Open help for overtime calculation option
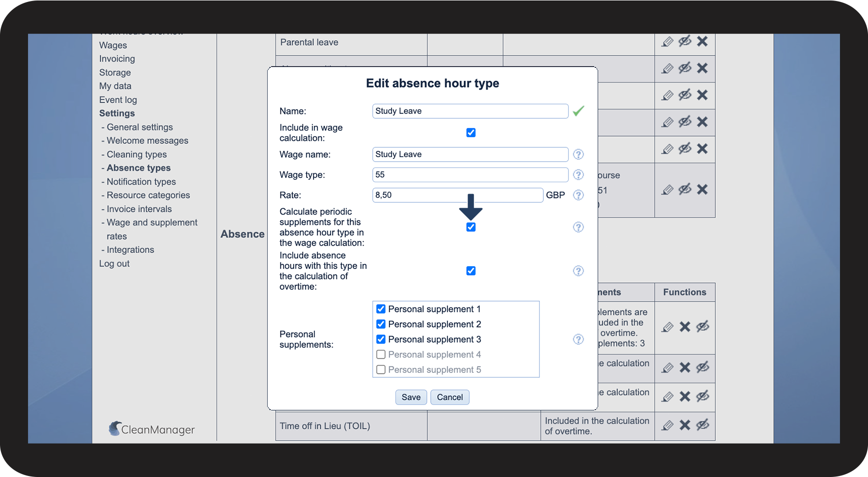Image resolution: width=868 pixels, height=477 pixels. tap(579, 271)
